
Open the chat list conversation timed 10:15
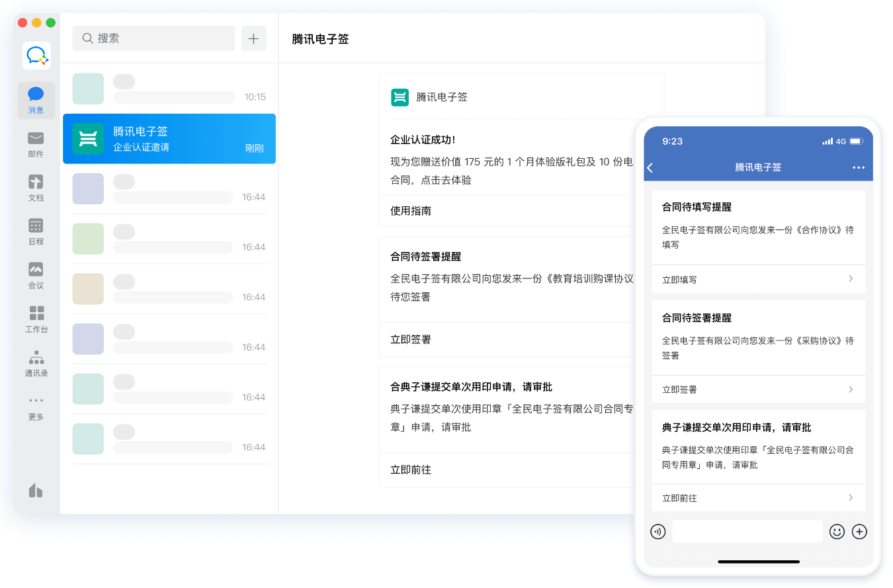coord(169,89)
